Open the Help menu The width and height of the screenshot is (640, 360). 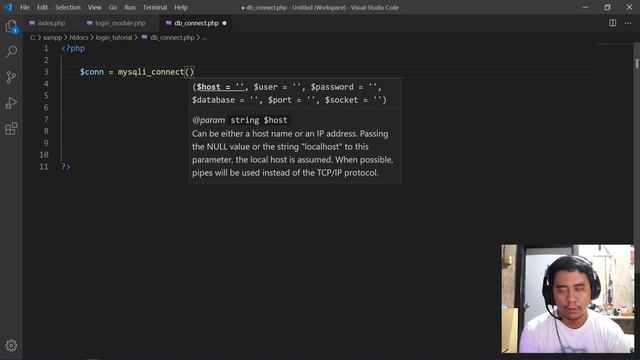[x=181, y=7]
